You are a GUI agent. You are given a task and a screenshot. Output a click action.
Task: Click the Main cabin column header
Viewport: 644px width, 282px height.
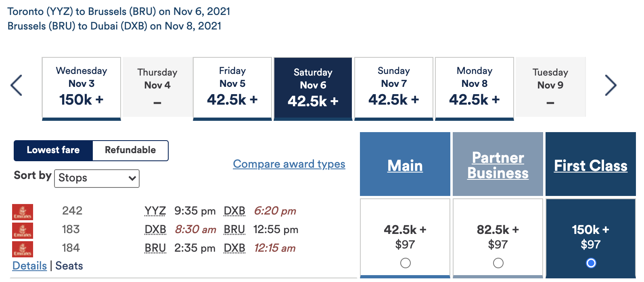[405, 166]
